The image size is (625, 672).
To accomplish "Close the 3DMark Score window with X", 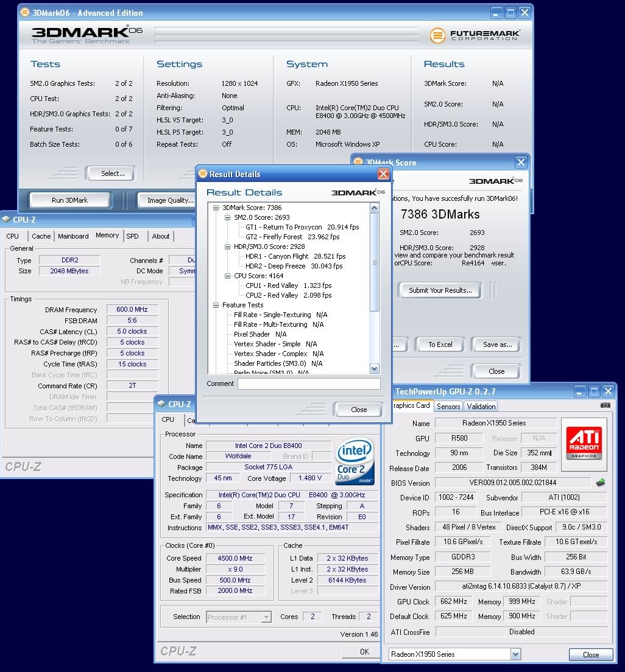I will coord(521,162).
